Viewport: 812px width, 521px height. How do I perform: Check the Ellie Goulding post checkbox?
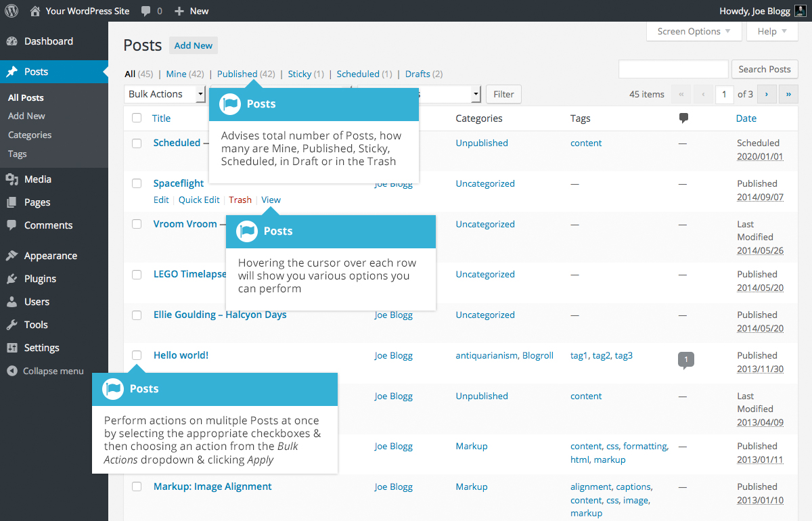(x=137, y=315)
